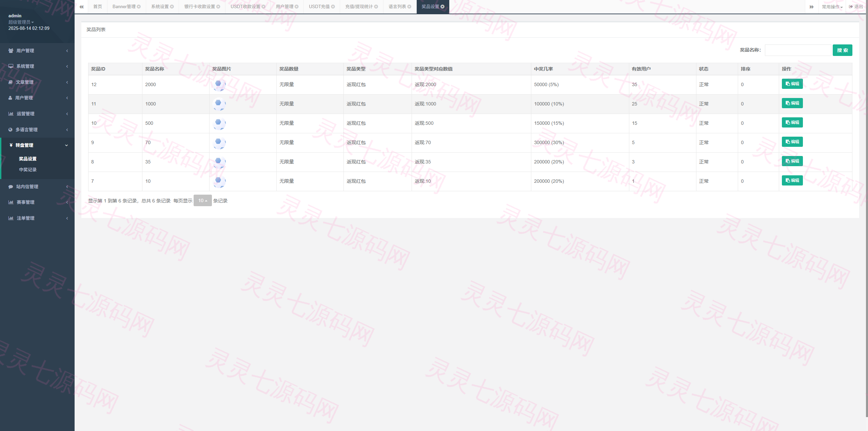Image resolution: width=868 pixels, height=431 pixels.
Task: Switch to the 首页 tab
Action: [x=98, y=7]
